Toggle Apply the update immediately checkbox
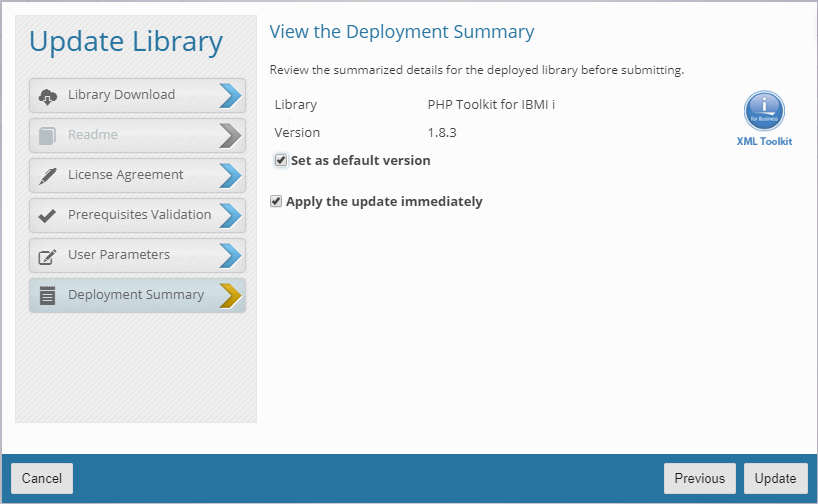818x504 pixels. coord(276,201)
